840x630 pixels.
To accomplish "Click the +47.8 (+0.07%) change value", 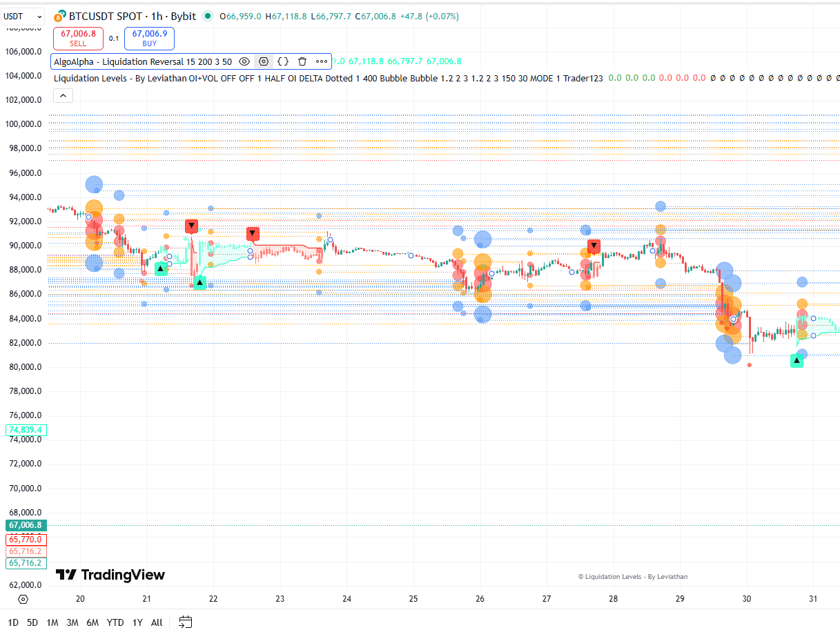I will tap(429, 16).
